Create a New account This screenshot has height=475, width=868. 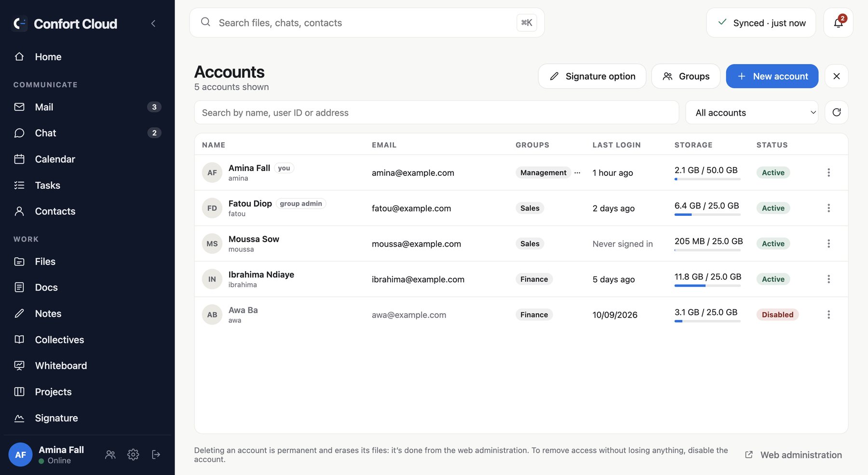pyautogui.click(x=772, y=76)
